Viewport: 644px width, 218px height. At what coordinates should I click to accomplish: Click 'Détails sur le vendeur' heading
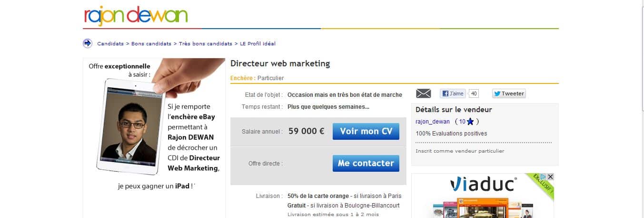point(454,110)
